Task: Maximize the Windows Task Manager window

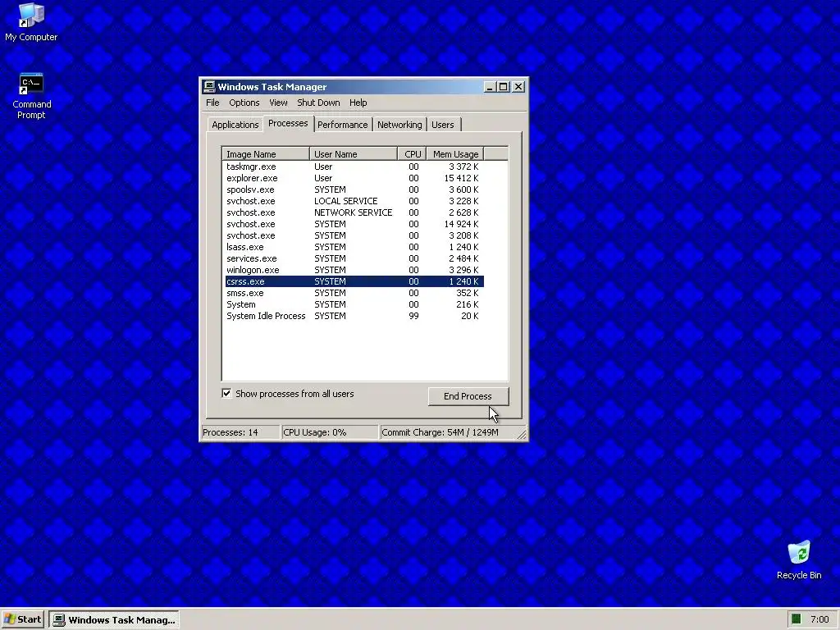Action: [x=503, y=87]
